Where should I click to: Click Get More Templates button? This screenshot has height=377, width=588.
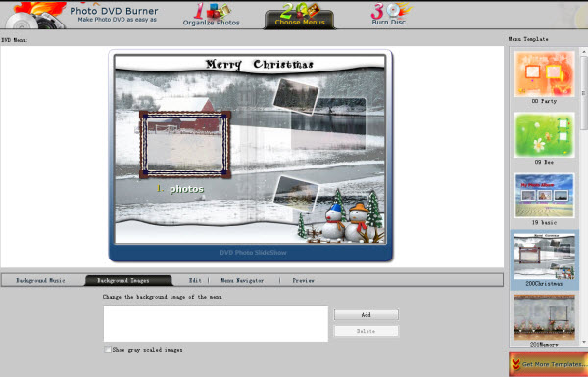click(x=548, y=364)
